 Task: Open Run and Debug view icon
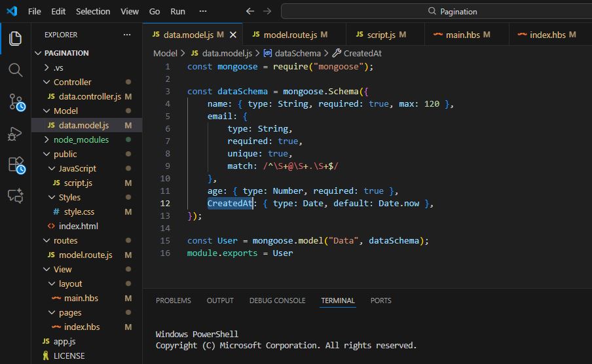pyautogui.click(x=16, y=134)
